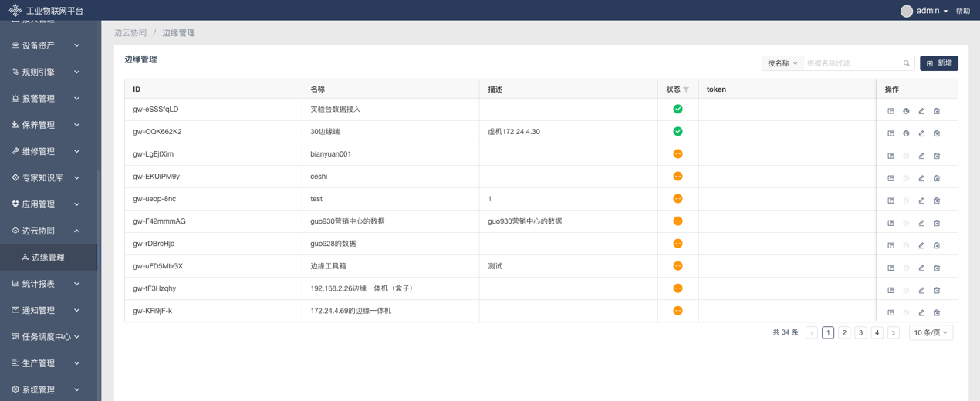Click the 新增 button
980x401 pixels.
[x=938, y=63]
